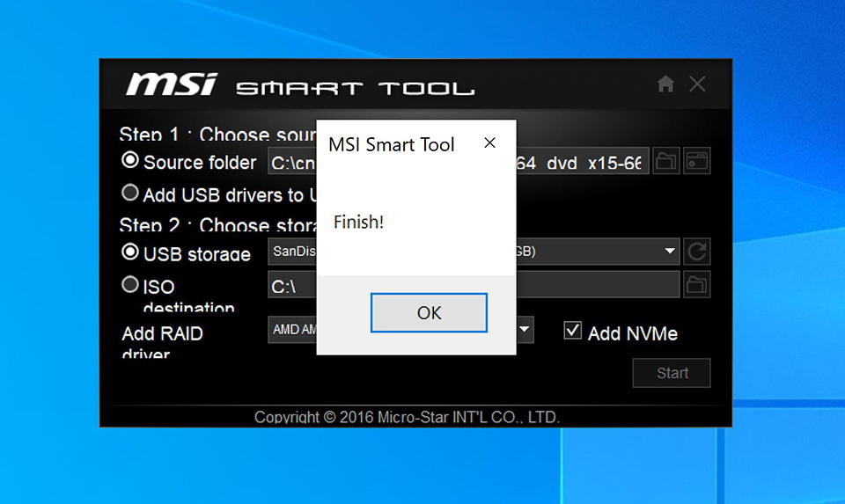
Task: Toggle the Add NVMe checkbox
Action: [572, 331]
